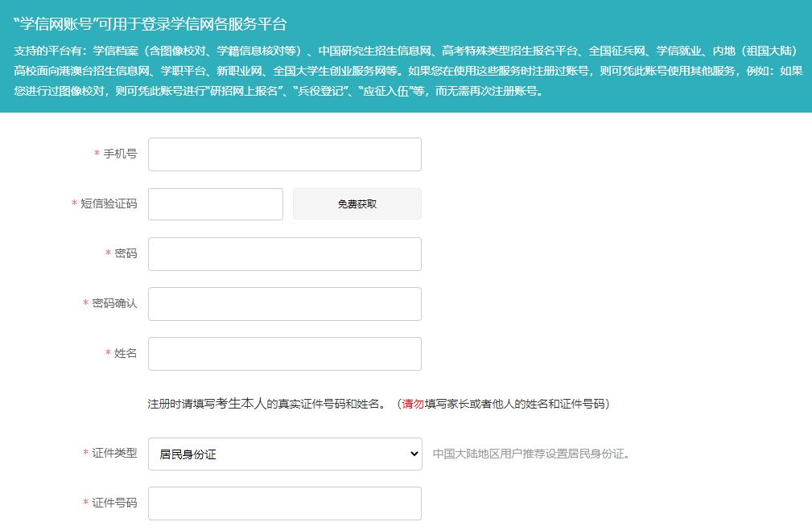
Task: Click the hint text 中国大陆地区用户推荐设置居民身份证
Action: pyautogui.click(x=531, y=454)
